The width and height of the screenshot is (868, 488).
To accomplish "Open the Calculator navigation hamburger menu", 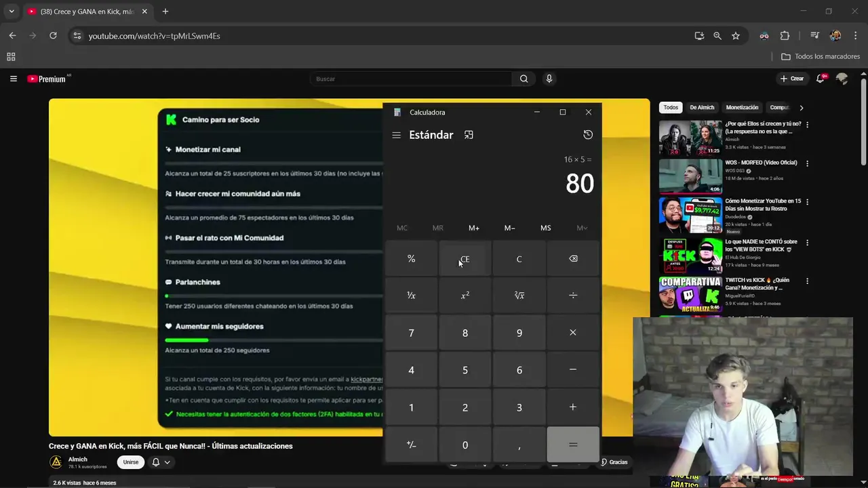I will [396, 135].
